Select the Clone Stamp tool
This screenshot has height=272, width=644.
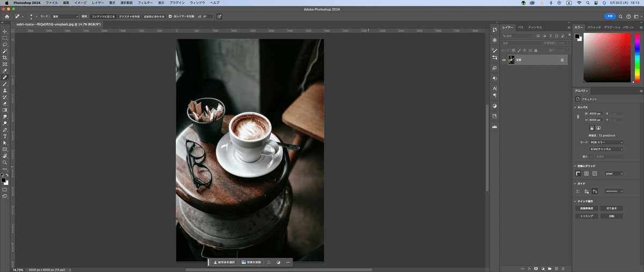5,90
